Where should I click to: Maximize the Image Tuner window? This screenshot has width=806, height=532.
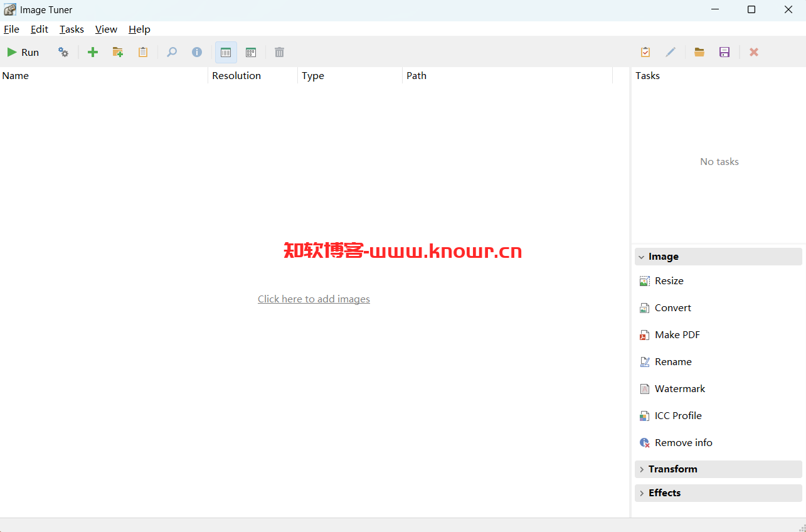click(751, 9)
